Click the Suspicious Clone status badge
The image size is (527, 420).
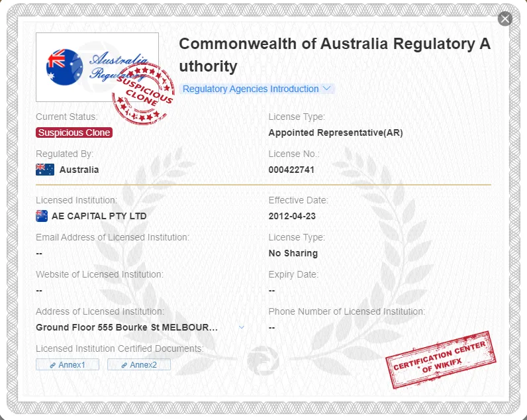[x=74, y=132]
